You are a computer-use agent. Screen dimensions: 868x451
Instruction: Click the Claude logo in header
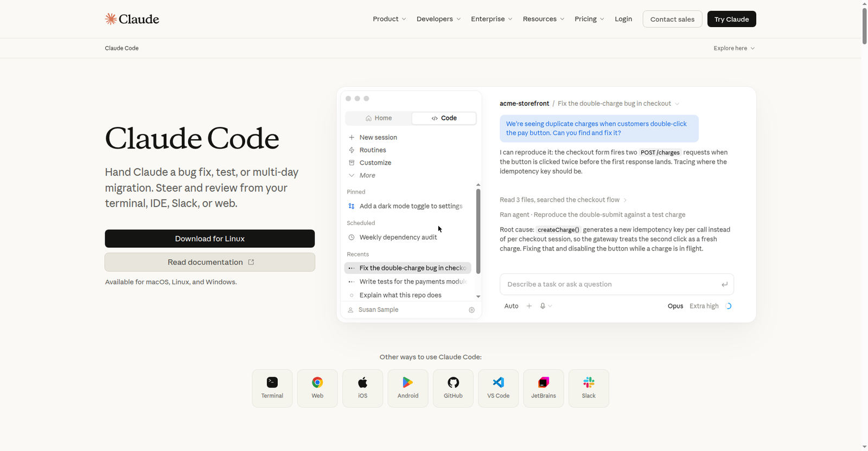coord(132,19)
